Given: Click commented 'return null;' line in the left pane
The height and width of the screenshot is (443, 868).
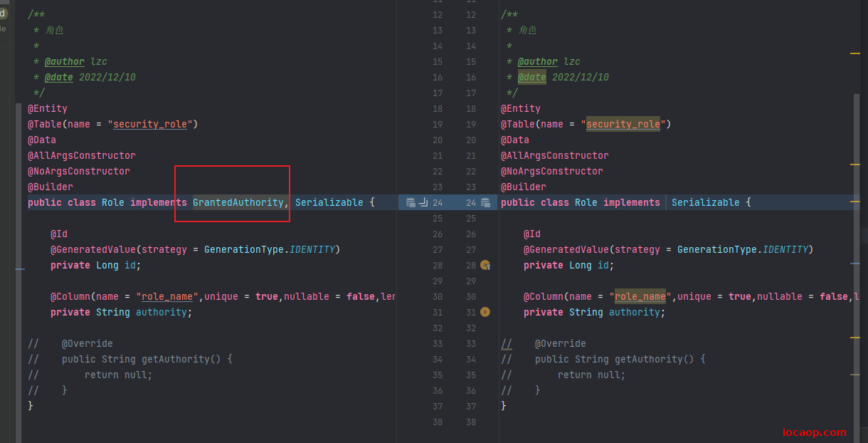Looking at the screenshot, I should [x=90, y=375].
